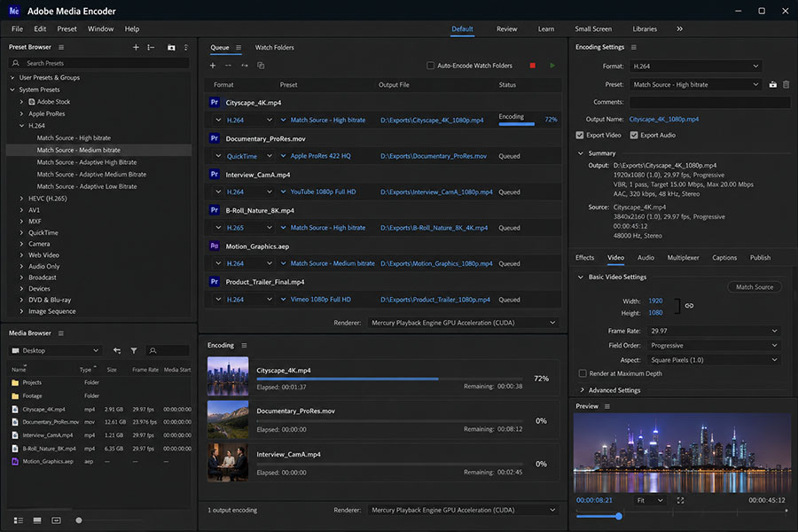The width and height of the screenshot is (798, 532).
Task: Open the Aspect Square Pixels dropdown
Action: [x=714, y=360]
